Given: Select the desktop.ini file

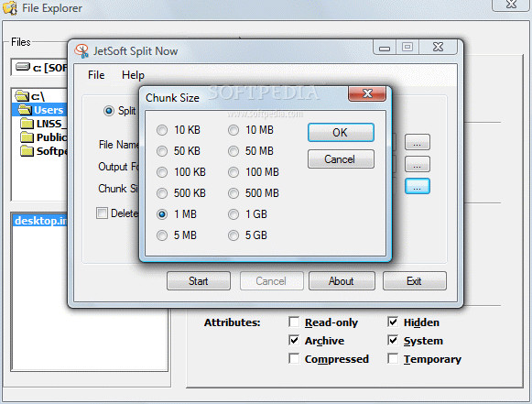Looking at the screenshot, I should (40, 221).
